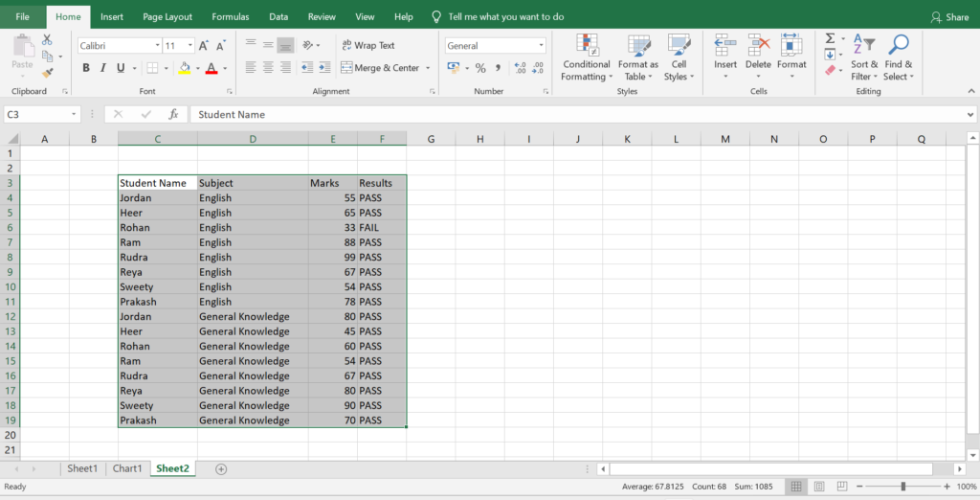
Task: Click the Fill down arrow icon
Action: click(x=830, y=55)
